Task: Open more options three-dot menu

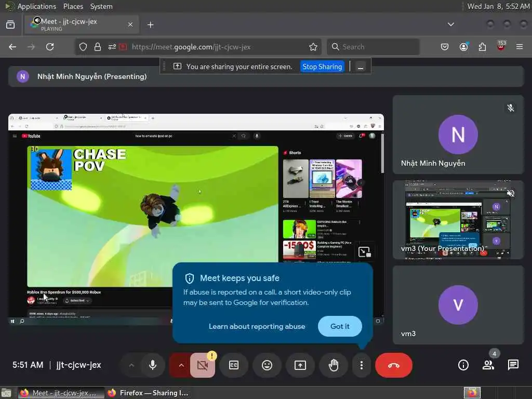Action: tap(362, 365)
